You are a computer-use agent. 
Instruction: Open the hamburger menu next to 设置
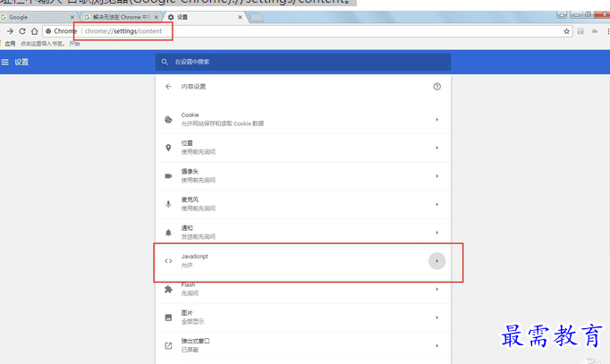click(x=4, y=62)
